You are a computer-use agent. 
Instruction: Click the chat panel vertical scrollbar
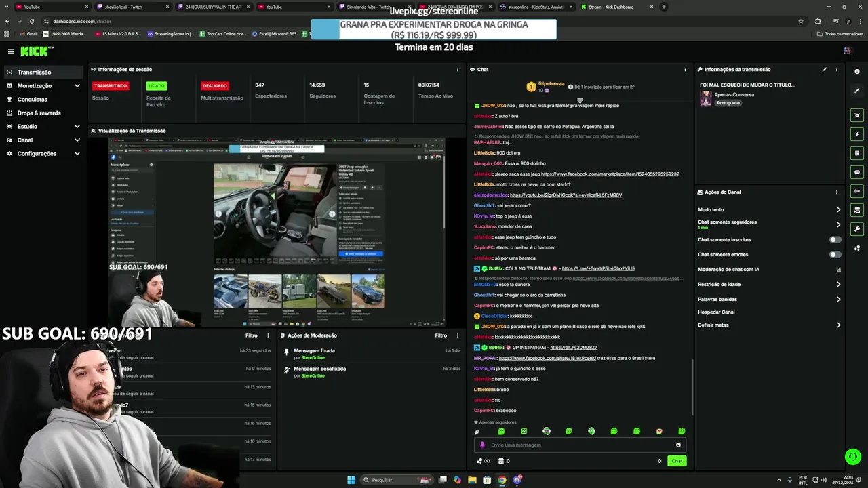[x=692, y=386]
